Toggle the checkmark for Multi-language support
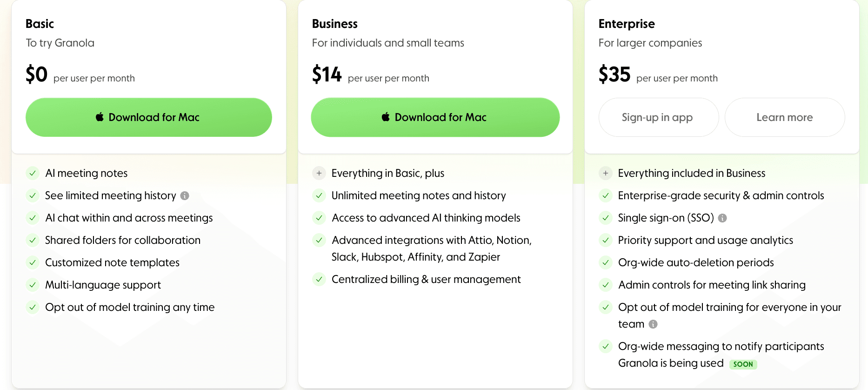This screenshot has height=390, width=868. pyautogui.click(x=33, y=285)
